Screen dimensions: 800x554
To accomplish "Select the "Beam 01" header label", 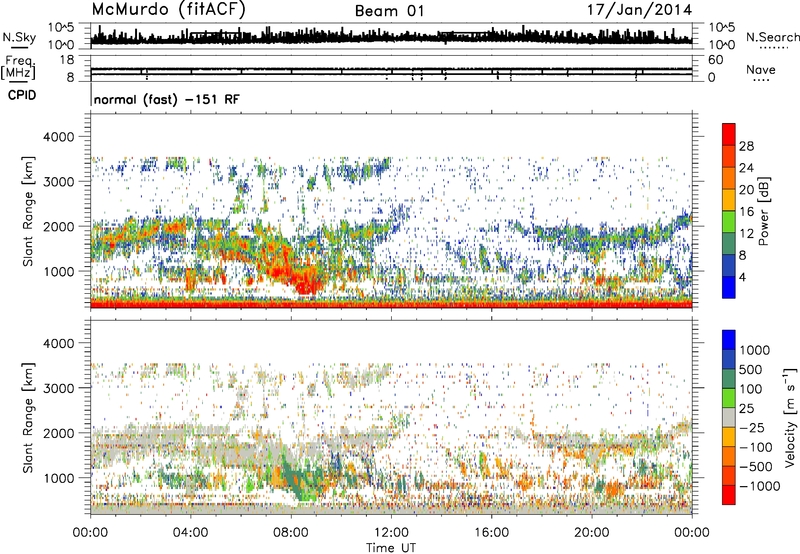I will [x=389, y=11].
